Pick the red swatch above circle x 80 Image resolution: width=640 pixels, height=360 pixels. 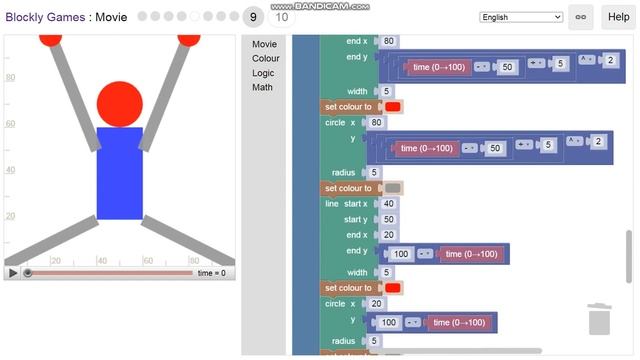coord(393,107)
